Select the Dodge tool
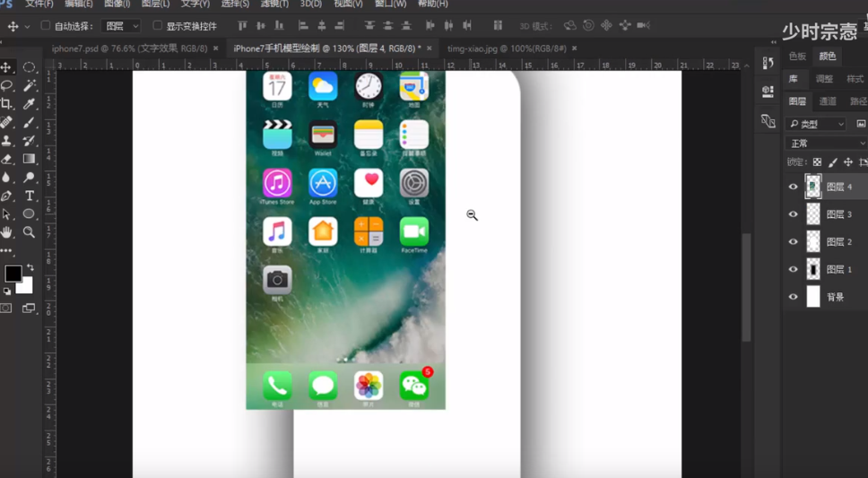This screenshot has height=478, width=868. [x=29, y=178]
